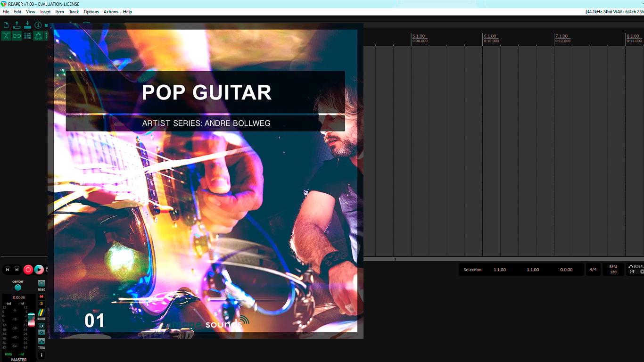Viewport: 644px width, 362px height.
Task: Toggle master FX bypass power button
Action: pos(41,332)
